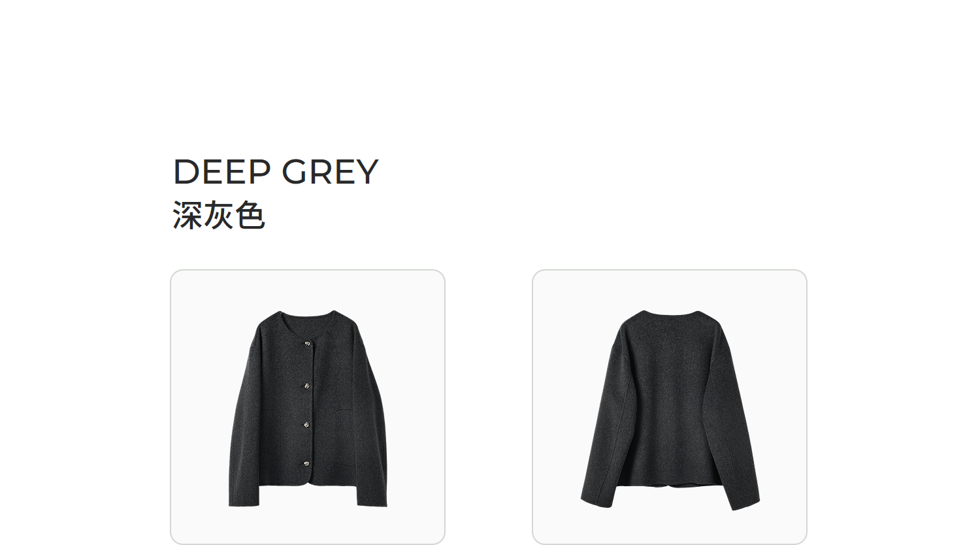Click the word DEEP in the heading
This screenshot has height=545, width=980.
coord(221,172)
